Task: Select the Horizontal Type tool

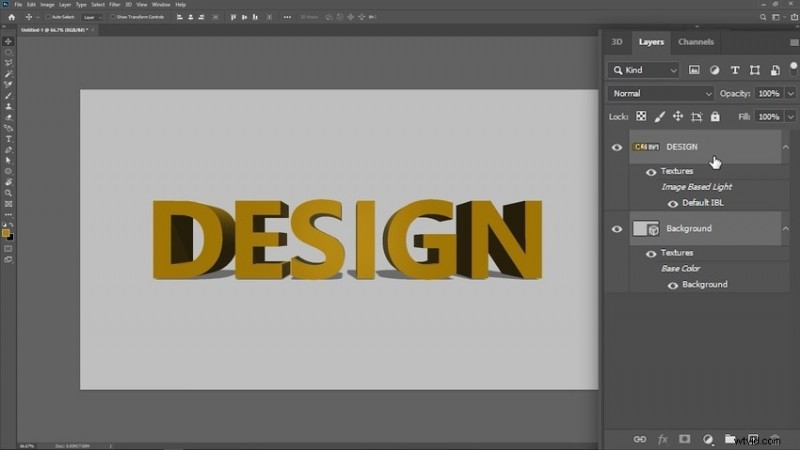Action: (x=8, y=139)
